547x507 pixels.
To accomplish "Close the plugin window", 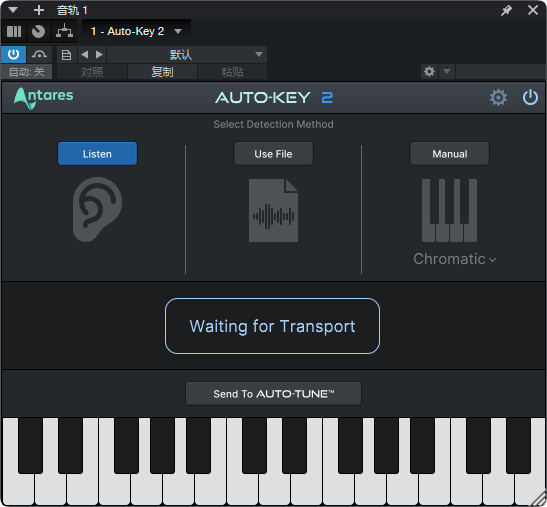I will pyautogui.click(x=533, y=10).
